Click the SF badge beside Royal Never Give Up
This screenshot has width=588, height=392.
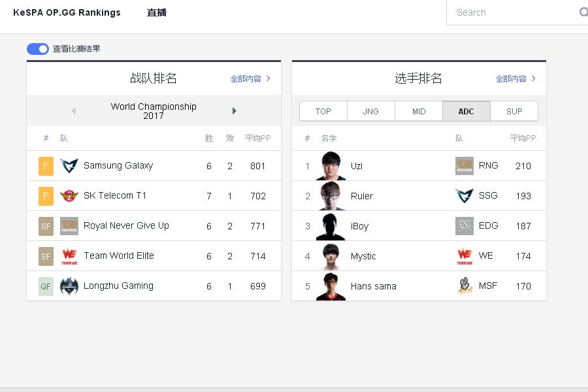46,226
